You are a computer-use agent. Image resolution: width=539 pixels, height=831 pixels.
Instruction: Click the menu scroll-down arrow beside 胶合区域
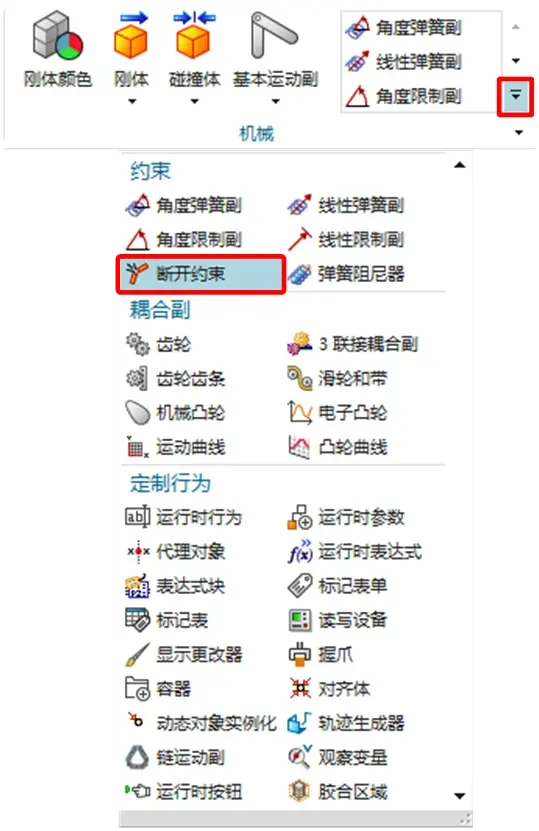point(460,795)
